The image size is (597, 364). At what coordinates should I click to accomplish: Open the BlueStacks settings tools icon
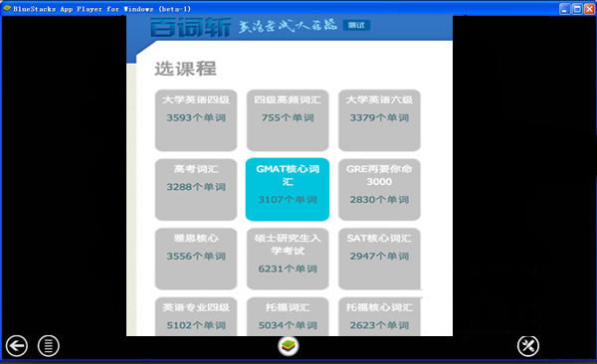click(528, 346)
